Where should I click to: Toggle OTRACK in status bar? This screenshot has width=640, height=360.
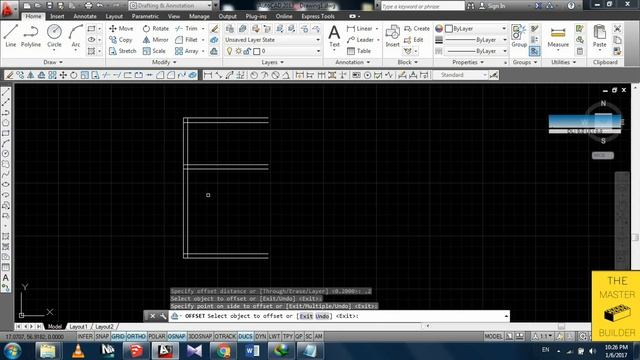pos(225,336)
